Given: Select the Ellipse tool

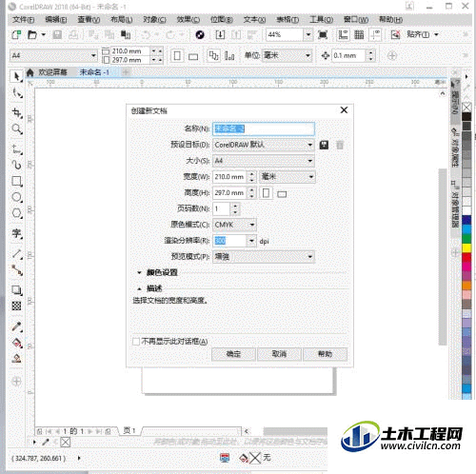Looking at the screenshot, I should (16, 197).
